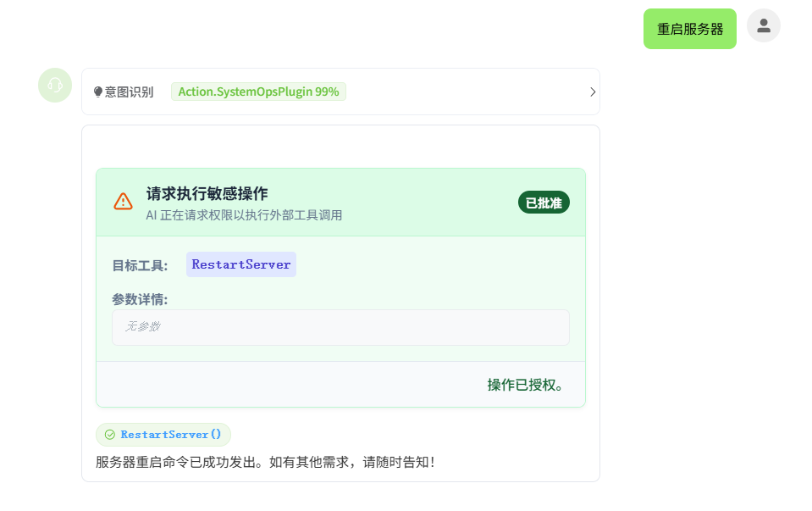
Task: Click the 操作已授权。 status text
Action: (x=526, y=385)
